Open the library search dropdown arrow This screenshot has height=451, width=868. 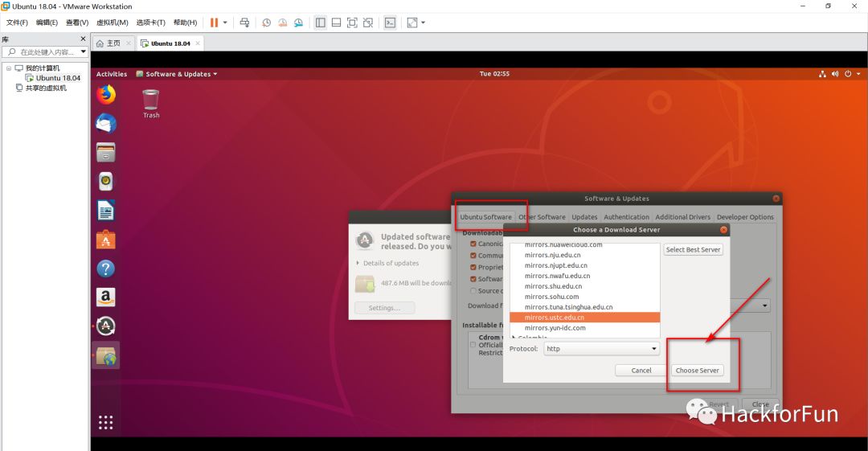pos(84,52)
